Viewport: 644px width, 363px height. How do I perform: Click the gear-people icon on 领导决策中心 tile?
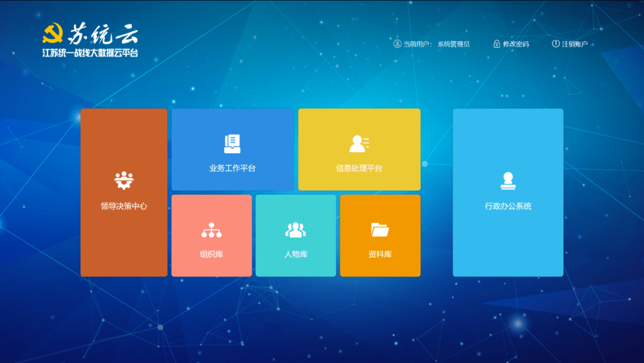click(x=124, y=181)
